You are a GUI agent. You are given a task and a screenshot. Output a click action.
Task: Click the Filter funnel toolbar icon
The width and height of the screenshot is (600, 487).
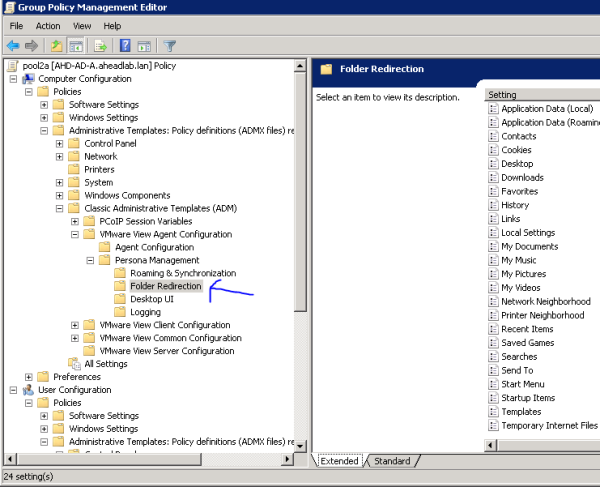pos(169,45)
